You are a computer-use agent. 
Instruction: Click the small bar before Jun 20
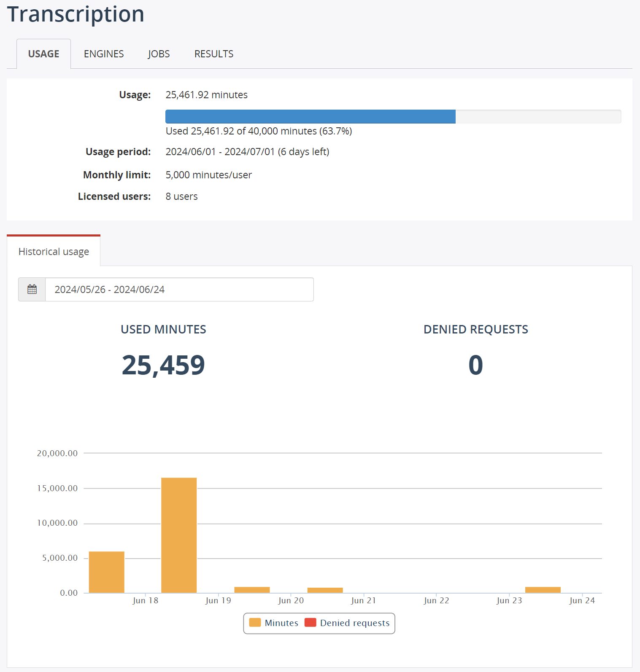pyautogui.click(x=252, y=590)
